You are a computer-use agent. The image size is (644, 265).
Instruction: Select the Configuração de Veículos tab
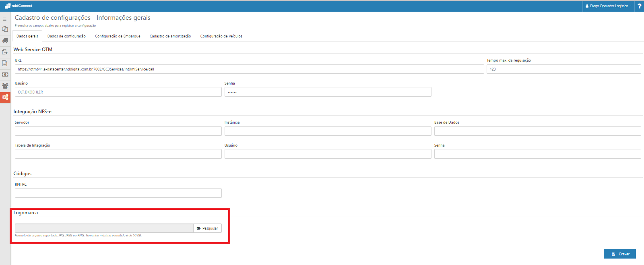pyautogui.click(x=221, y=36)
